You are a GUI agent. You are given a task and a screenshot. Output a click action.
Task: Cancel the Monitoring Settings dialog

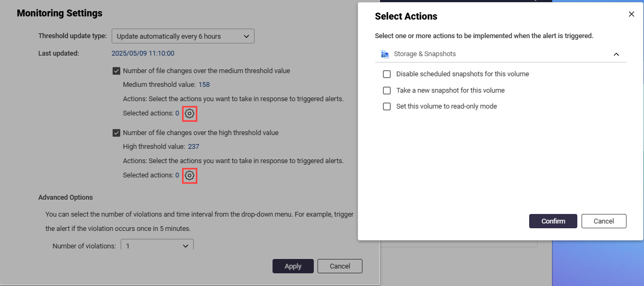click(x=340, y=266)
